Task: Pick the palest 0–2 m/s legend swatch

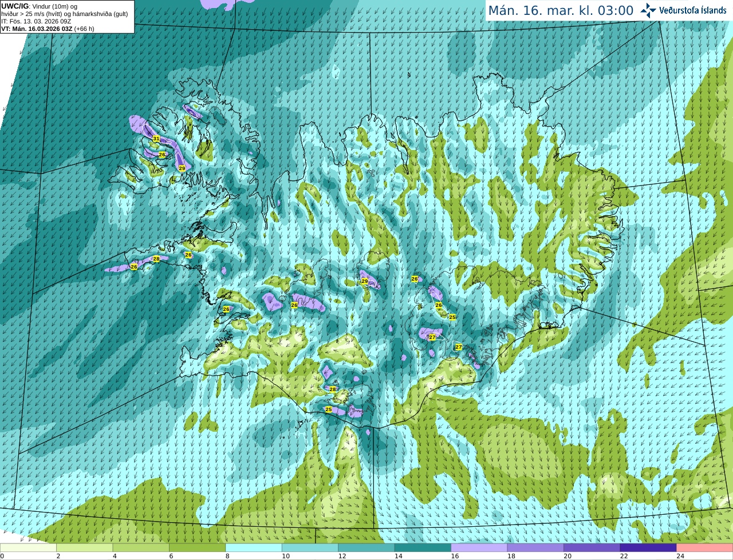Action: 29,548
